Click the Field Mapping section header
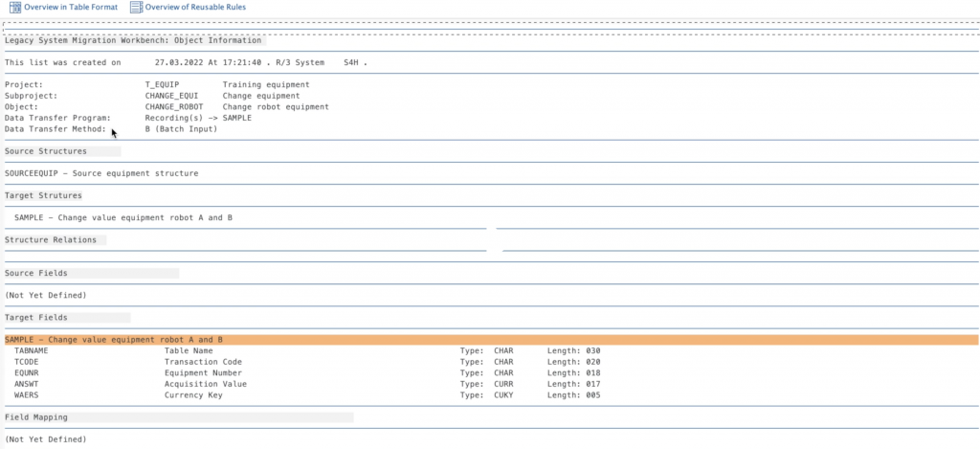980x449 pixels. coord(36,417)
